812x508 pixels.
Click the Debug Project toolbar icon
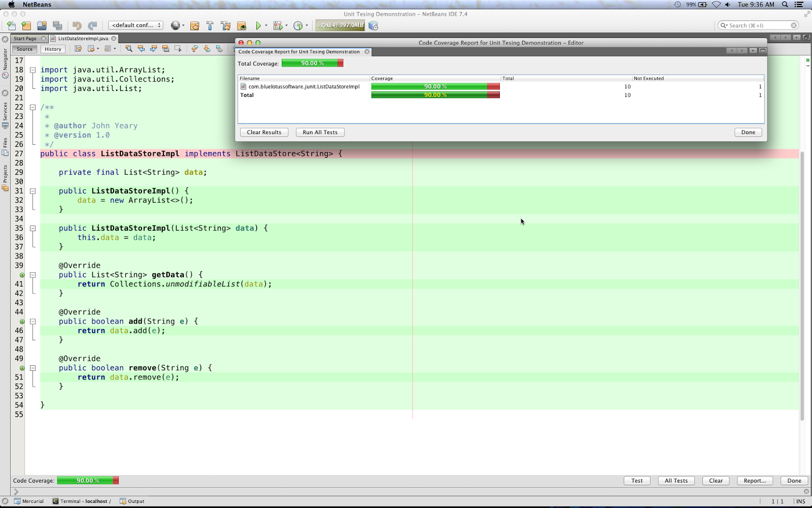click(x=278, y=25)
